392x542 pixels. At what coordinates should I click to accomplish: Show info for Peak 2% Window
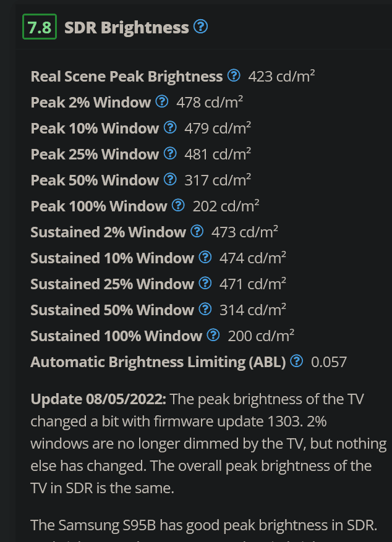click(162, 101)
